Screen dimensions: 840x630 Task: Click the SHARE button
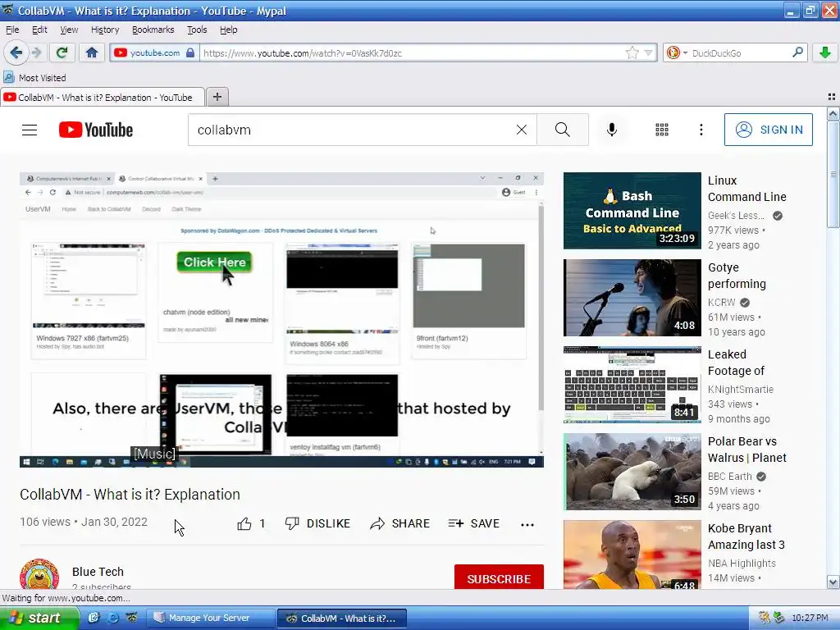coord(399,523)
